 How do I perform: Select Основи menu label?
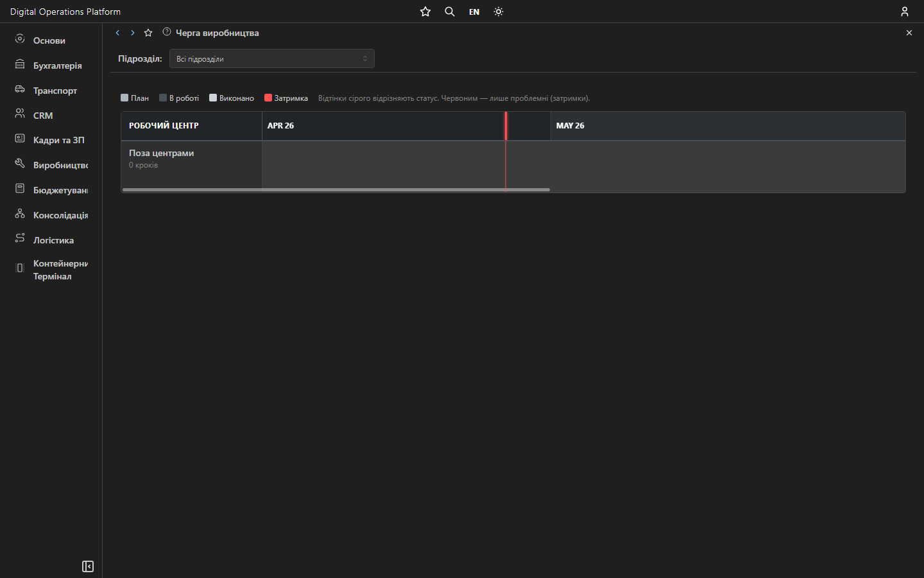point(49,40)
